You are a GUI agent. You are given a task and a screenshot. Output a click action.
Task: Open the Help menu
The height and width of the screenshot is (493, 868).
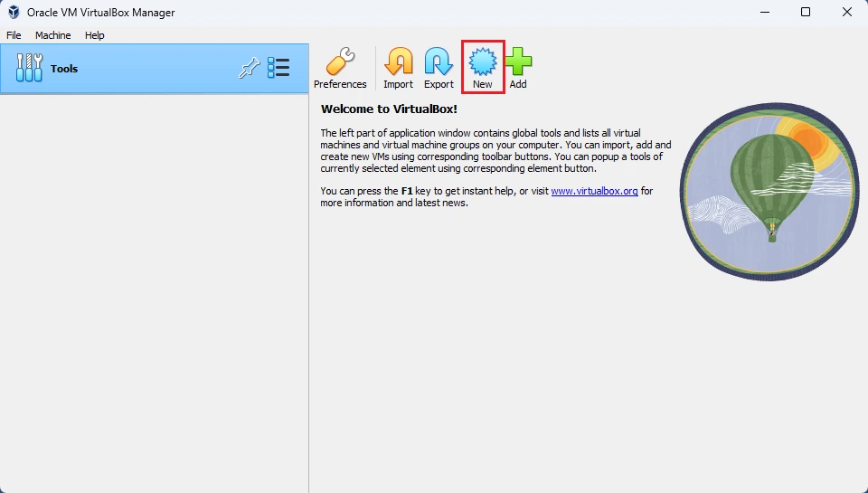coord(95,35)
